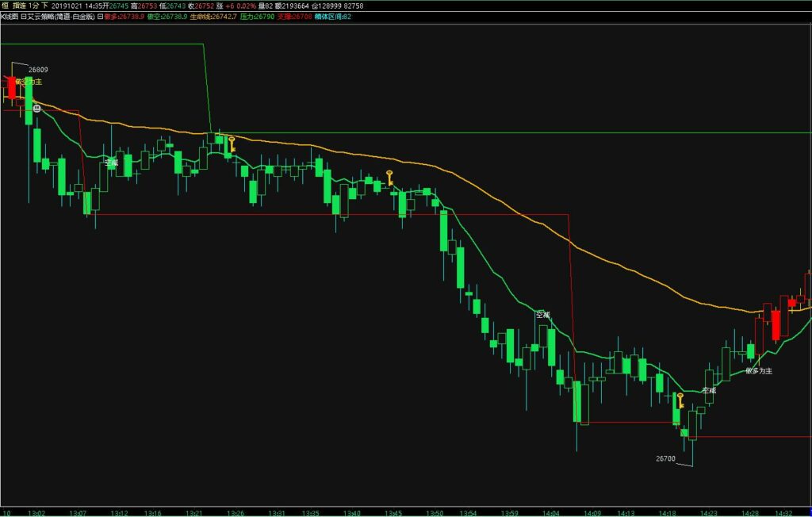Click the 空减 label near 13:12
Screen dimensions: 812x517
111,162
